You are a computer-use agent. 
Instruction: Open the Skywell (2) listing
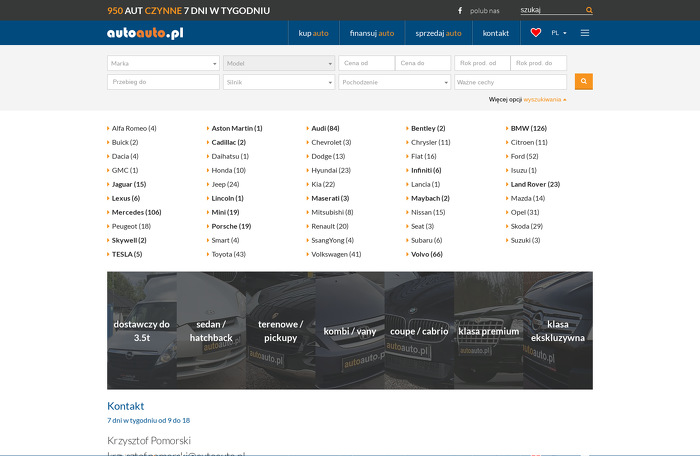tap(129, 240)
